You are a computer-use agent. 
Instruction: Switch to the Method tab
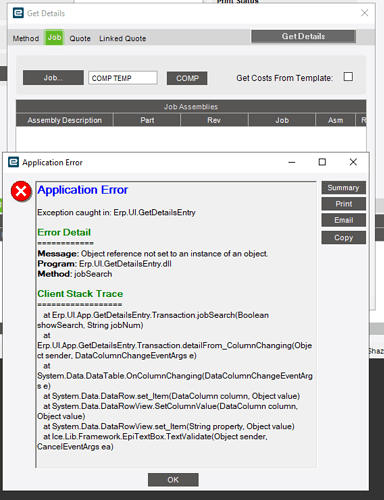(x=26, y=38)
